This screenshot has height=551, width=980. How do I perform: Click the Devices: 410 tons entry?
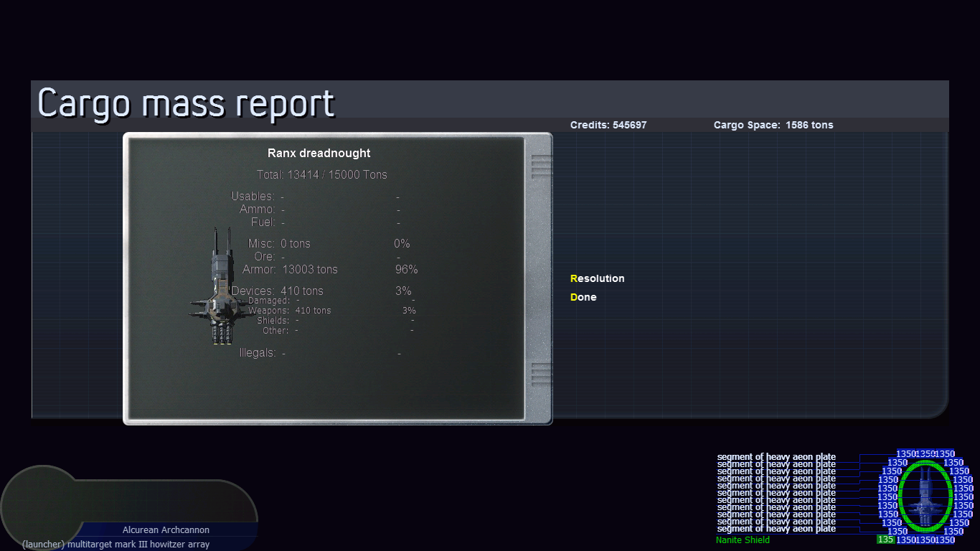(277, 291)
